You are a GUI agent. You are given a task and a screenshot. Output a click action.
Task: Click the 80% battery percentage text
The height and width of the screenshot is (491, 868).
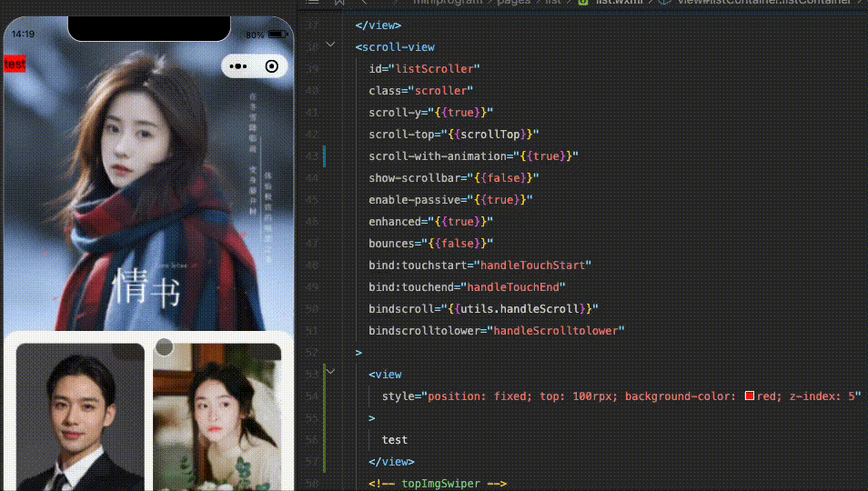(x=255, y=35)
